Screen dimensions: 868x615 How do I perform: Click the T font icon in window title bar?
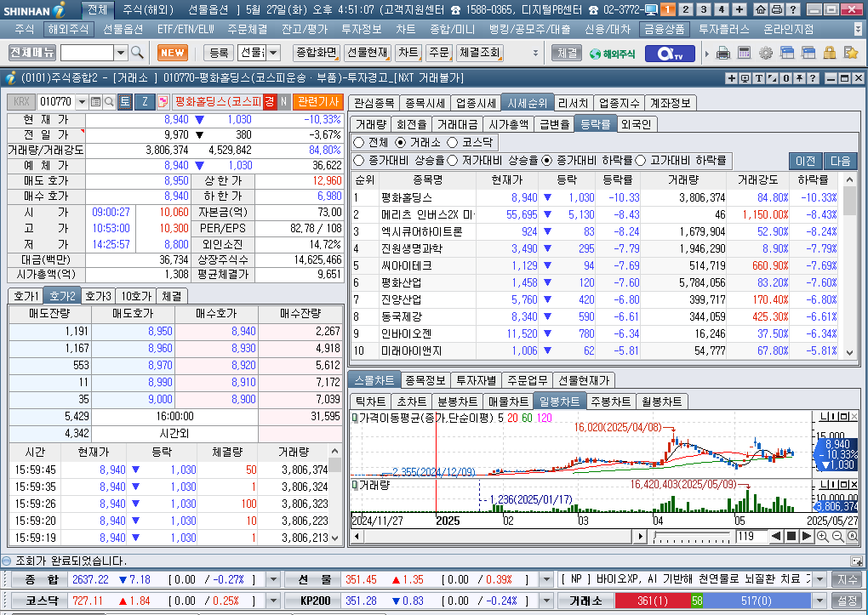coord(759,78)
